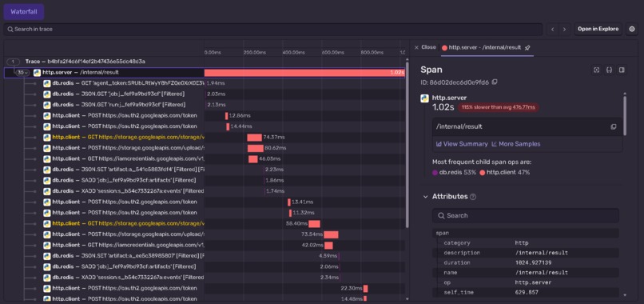Open the JSON braces icon beside Span heading
This screenshot has height=304, width=644.
pos(610,70)
